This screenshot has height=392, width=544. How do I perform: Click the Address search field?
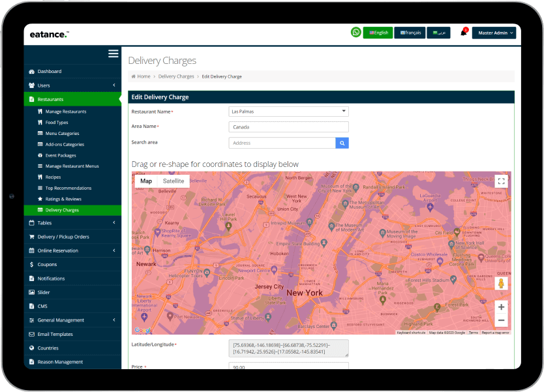click(282, 143)
